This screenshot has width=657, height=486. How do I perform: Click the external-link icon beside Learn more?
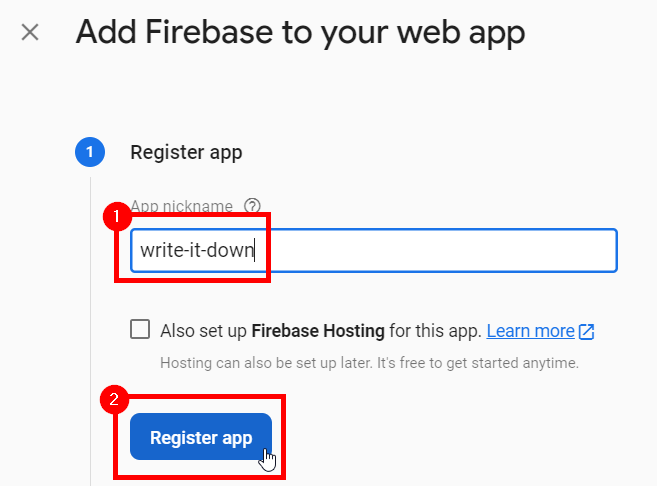[x=587, y=331]
